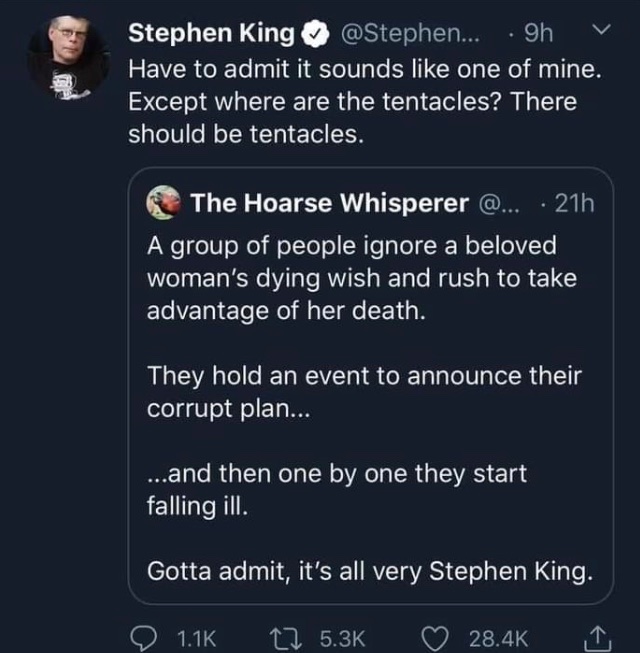This screenshot has width=640, height=653.
Task: Tap the share upload arrow icon
Action: (597, 635)
